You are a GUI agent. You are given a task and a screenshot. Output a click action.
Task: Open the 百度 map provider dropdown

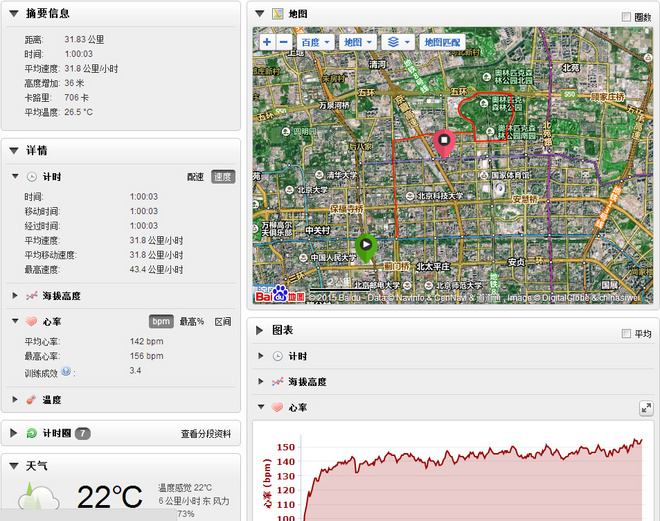coord(315,43)
